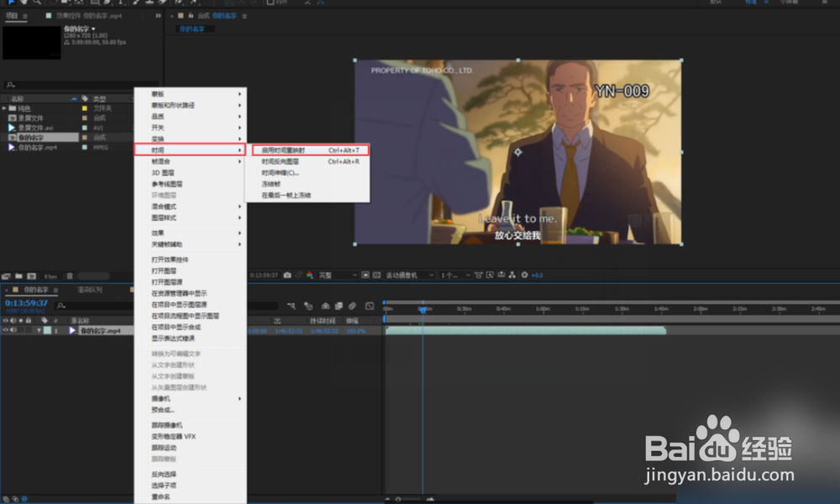Open the project panel menu icon
The height and width of the screenshot is (504, 840).
(x=24, y=16)
